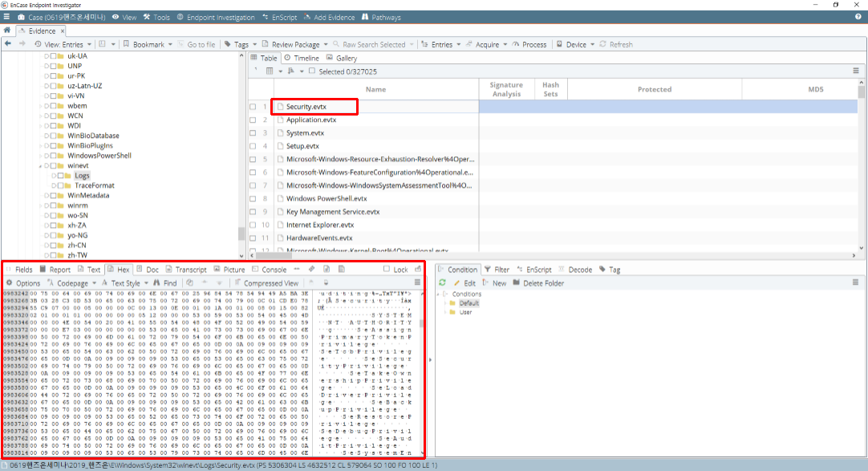This screenshot has width=868, height=471.
Task: Click the folder tree vertical scrollbar
Action: coord(241,155)
